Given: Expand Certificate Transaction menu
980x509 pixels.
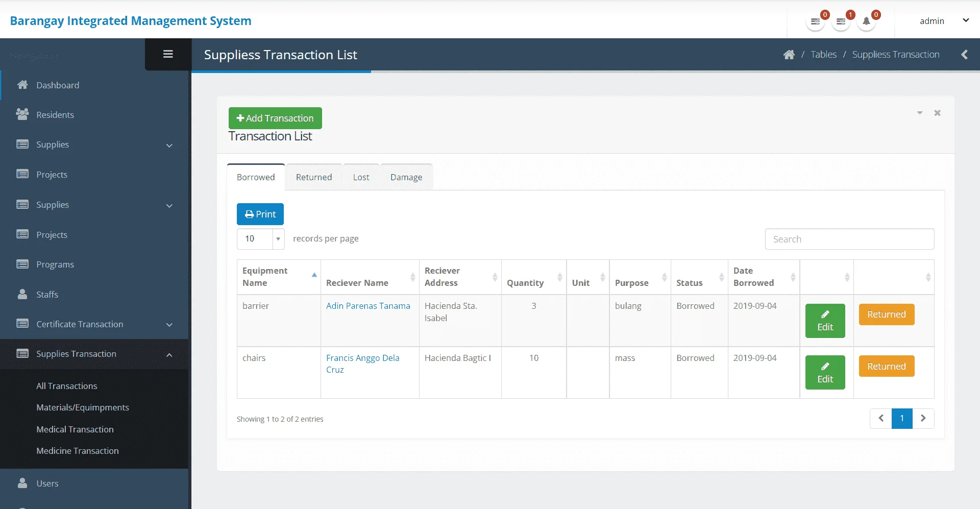Looking at the screenshot, I should tap(94, 324).
